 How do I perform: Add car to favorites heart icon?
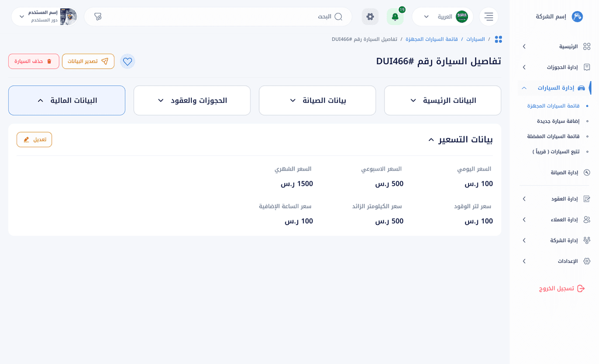(x=128, y=61)
